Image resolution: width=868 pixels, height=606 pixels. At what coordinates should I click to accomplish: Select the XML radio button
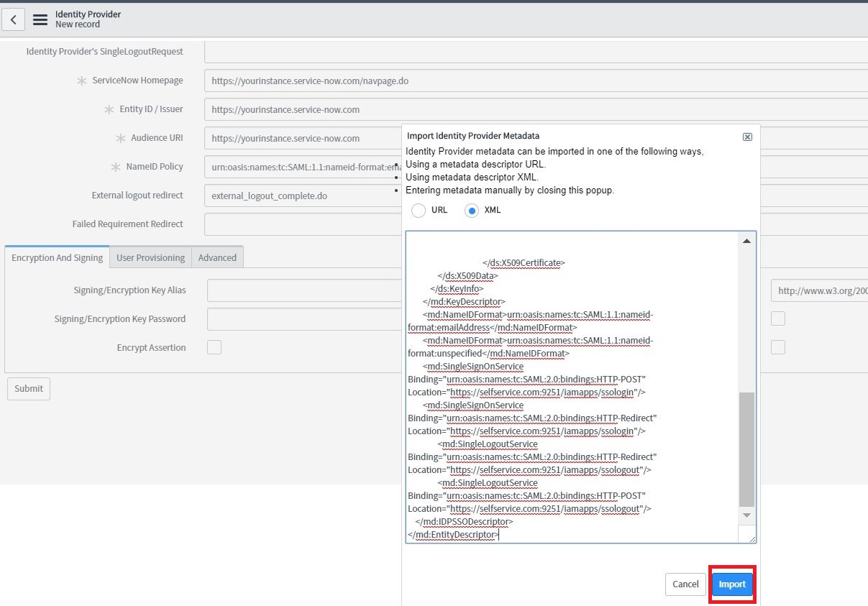click(x=472, y=211)
